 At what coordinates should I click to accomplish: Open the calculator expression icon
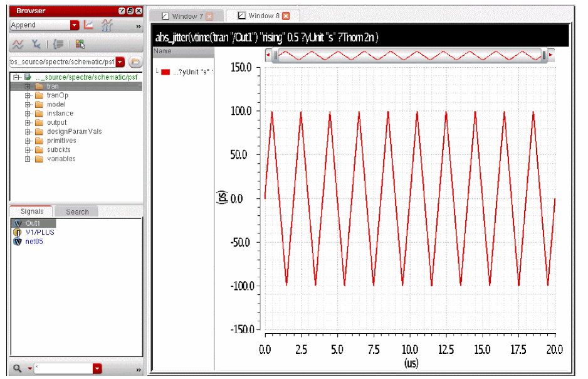tap(59, 44)
